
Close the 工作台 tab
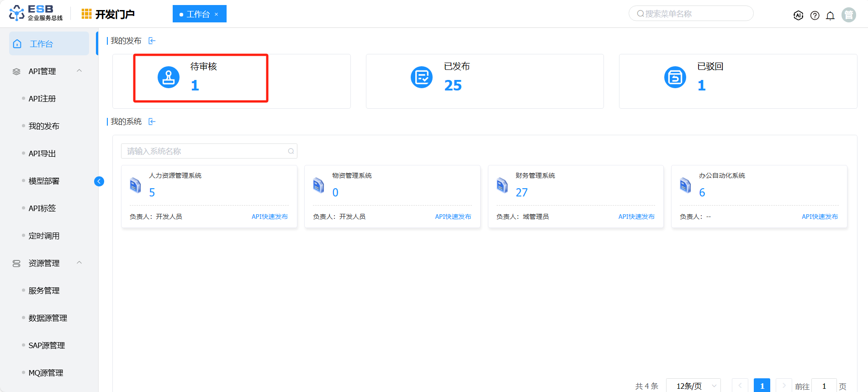point(217,15)
